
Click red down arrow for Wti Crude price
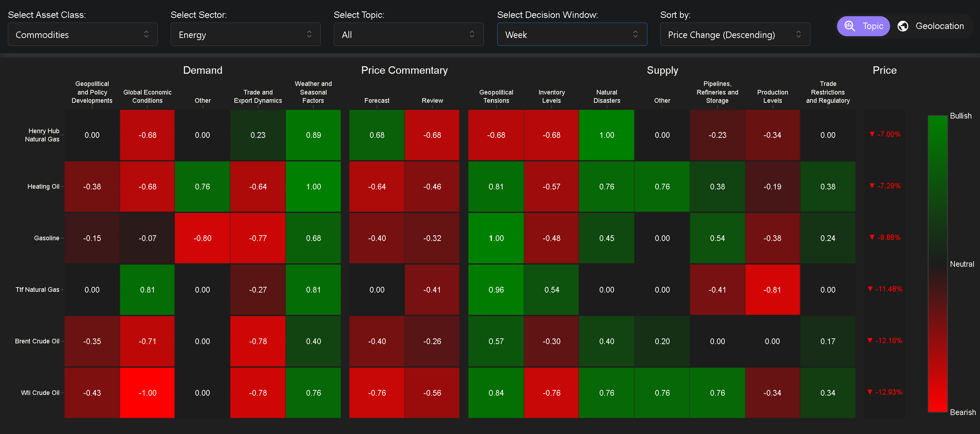[870, 392]
